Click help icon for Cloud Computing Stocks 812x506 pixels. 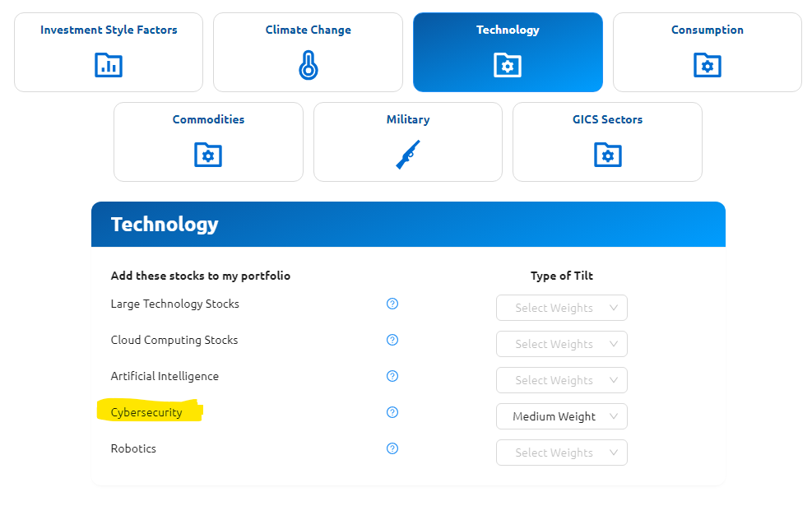click(x=392, y=340)
